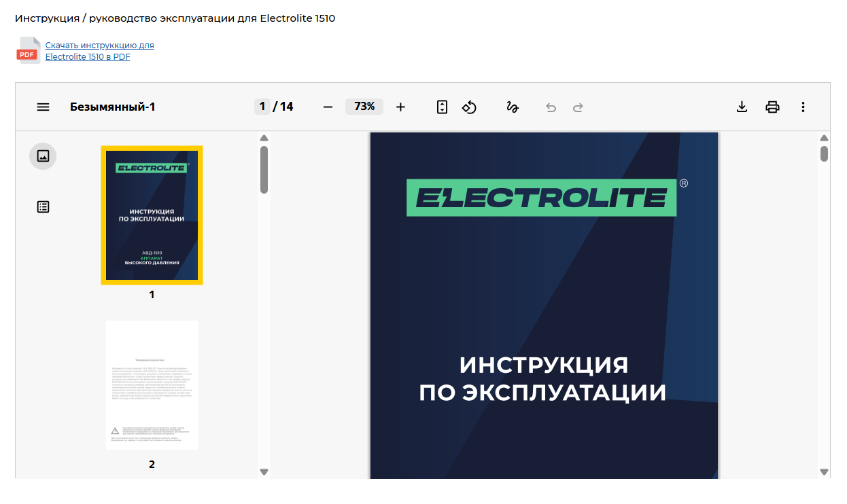Print the PDF document
The width and height of the screenshot is (847, 504).
point(772,107)
